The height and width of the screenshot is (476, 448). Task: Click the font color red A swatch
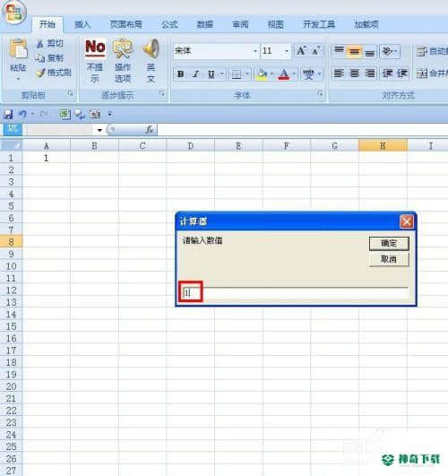(284, 74)
